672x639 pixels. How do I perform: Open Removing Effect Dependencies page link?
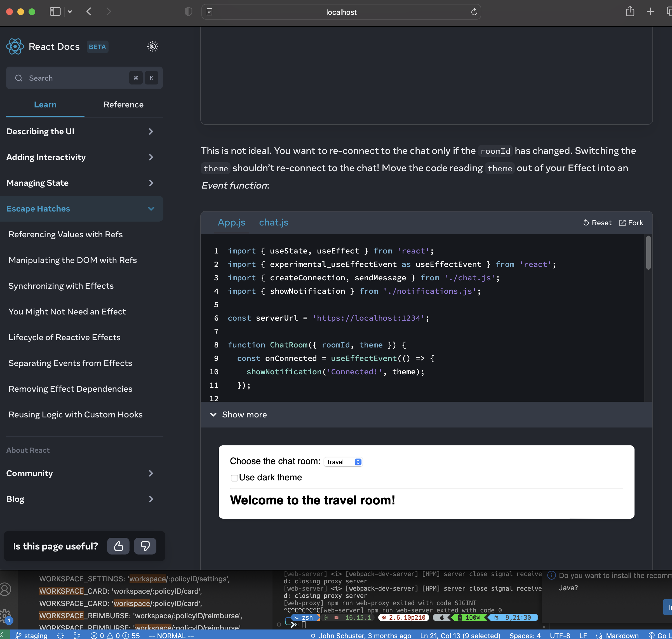[70, 389]
